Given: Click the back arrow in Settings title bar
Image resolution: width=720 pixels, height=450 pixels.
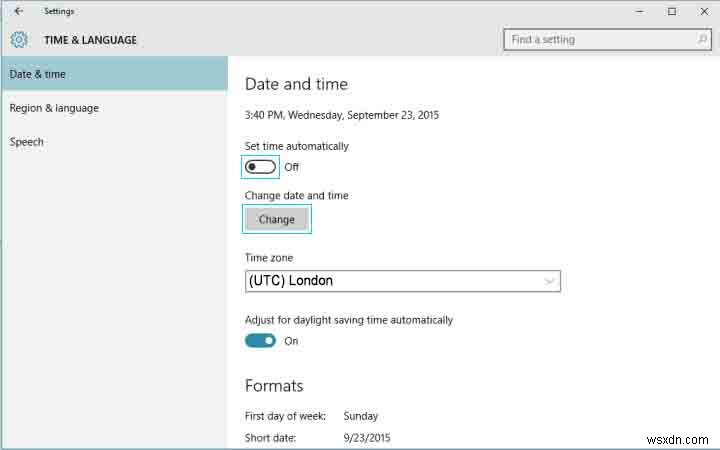Looking at the screenshot, I should tap(18, 11).
